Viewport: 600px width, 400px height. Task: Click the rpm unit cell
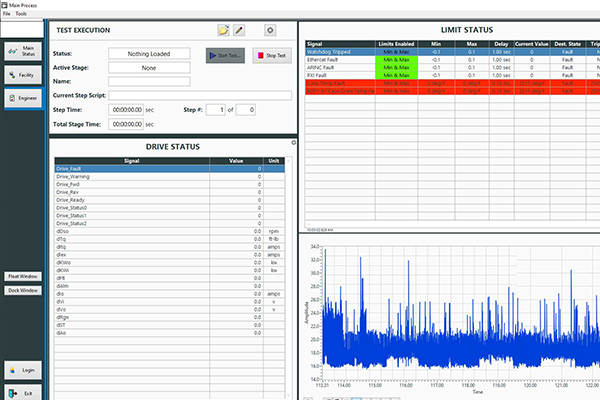274,232
